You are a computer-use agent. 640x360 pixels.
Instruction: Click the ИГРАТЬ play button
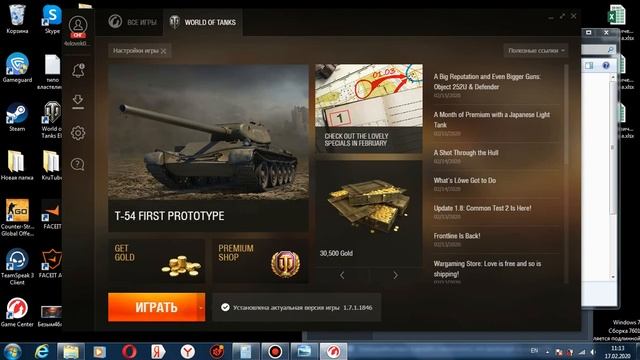[152, 307]
